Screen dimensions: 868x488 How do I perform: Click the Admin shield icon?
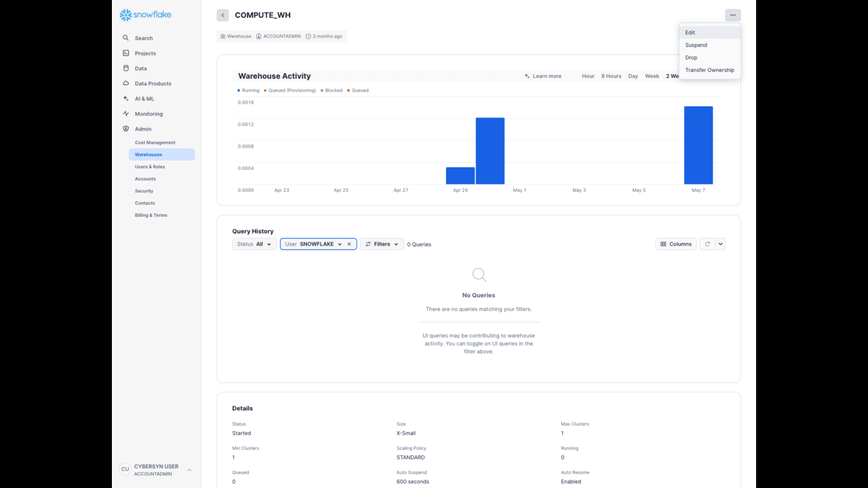125,129
